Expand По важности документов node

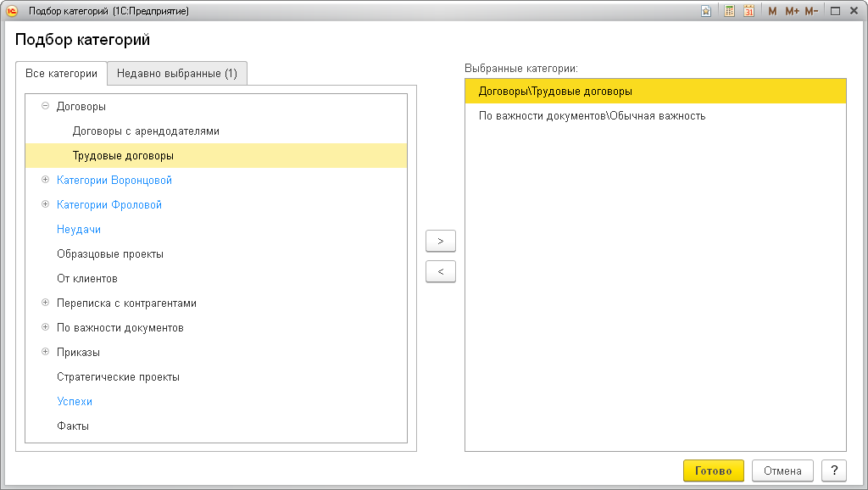click(x=46, y=327)
